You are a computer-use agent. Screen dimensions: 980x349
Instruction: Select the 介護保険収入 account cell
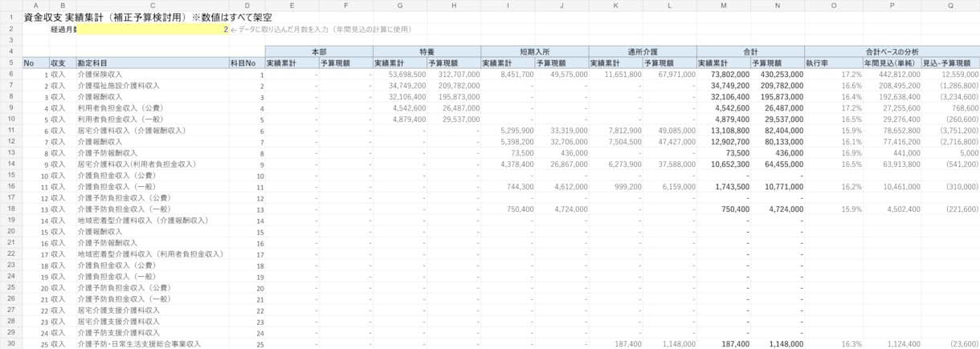click(153, 74)
